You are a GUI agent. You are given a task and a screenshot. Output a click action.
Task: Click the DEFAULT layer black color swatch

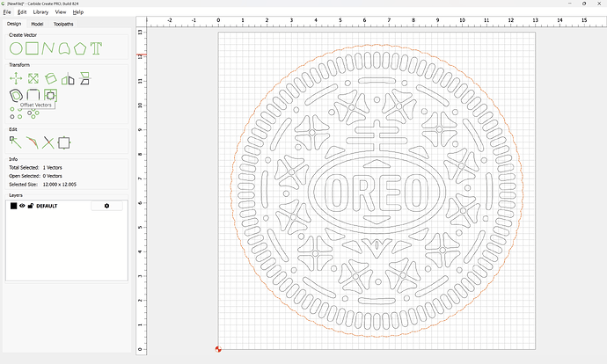pyautogui.click(x=13, y=206)
